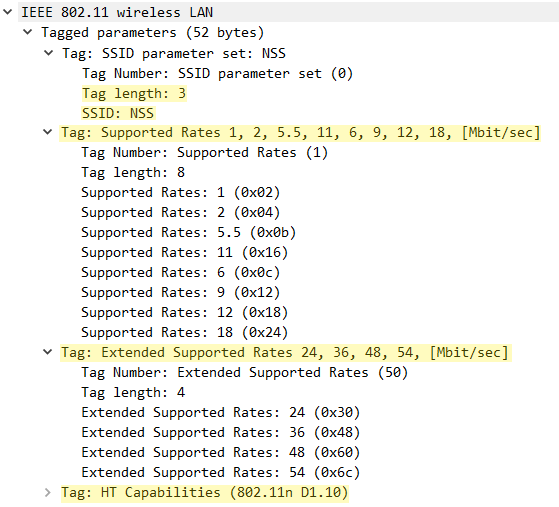Select Tag Number: Extended Supported Rates (50)

click(x=245, y=373)
